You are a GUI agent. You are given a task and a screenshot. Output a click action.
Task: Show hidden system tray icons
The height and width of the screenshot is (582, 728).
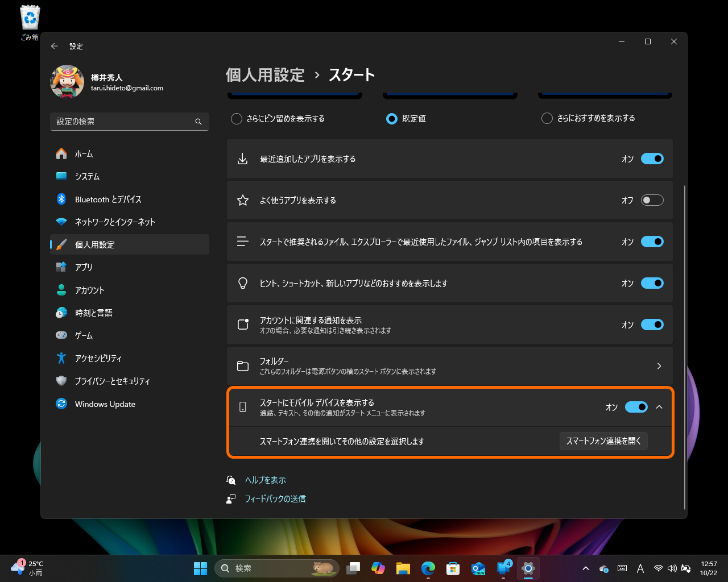pyautogui.click(x=585, y=568)
